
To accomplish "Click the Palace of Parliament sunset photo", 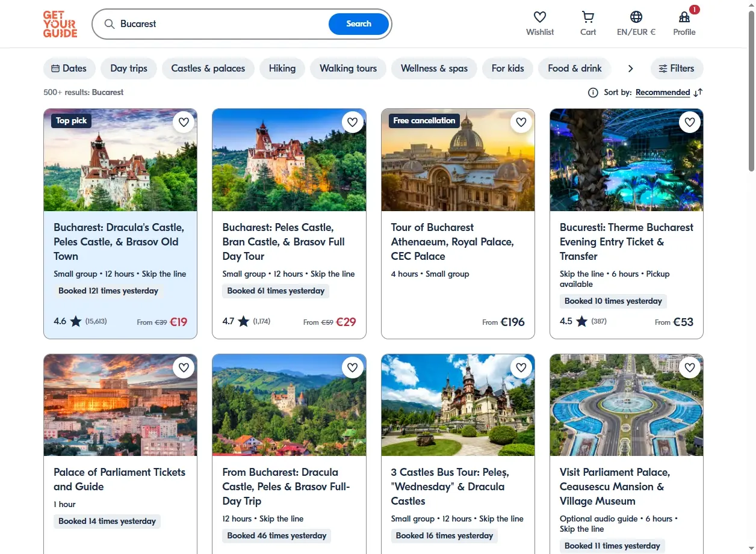I will pos(120,405).
